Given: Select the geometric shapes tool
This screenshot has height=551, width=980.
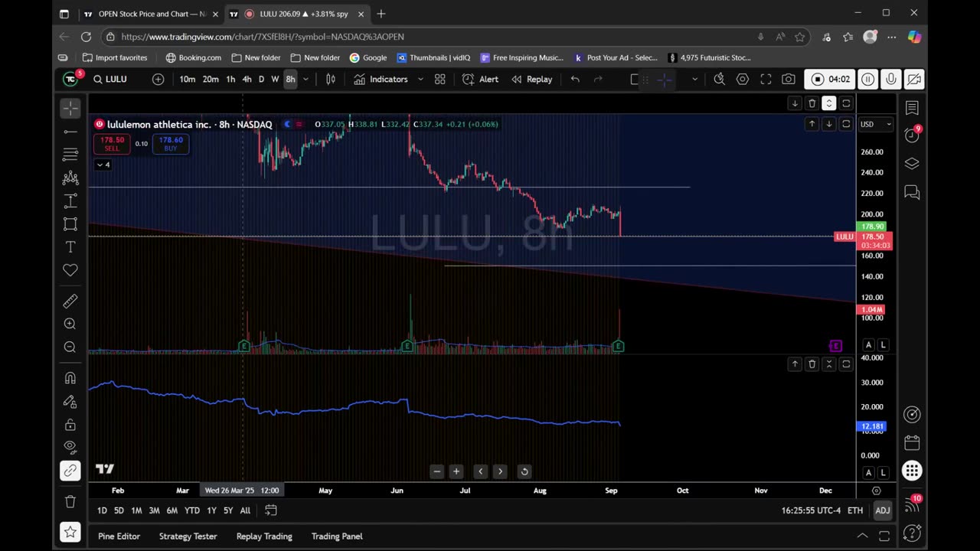Looking at the screenshot, I should pos(70,223).
